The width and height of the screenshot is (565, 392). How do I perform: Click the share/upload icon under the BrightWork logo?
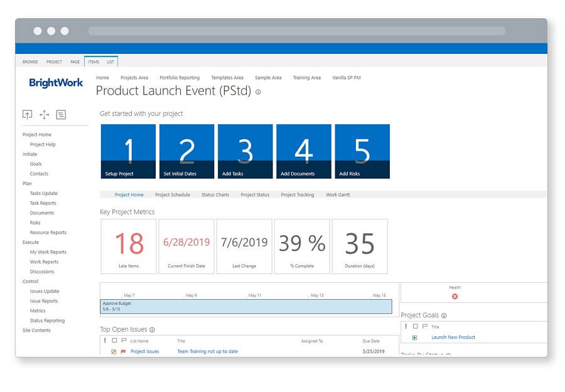coord(27,114)
